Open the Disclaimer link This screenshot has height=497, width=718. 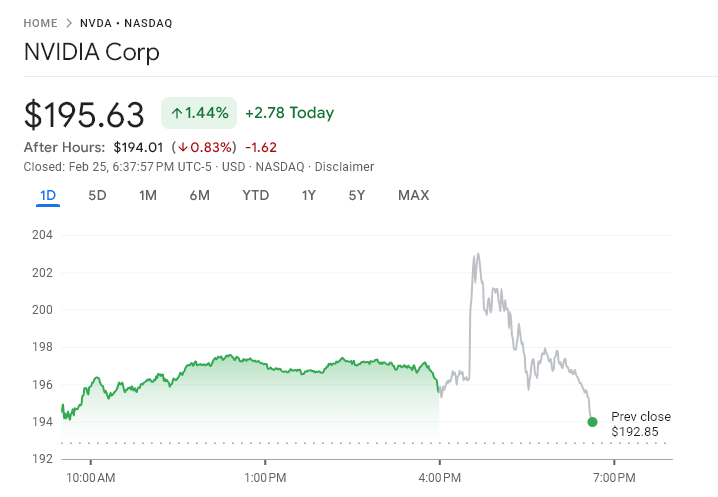pyautogui.click(x=344, y=167)
